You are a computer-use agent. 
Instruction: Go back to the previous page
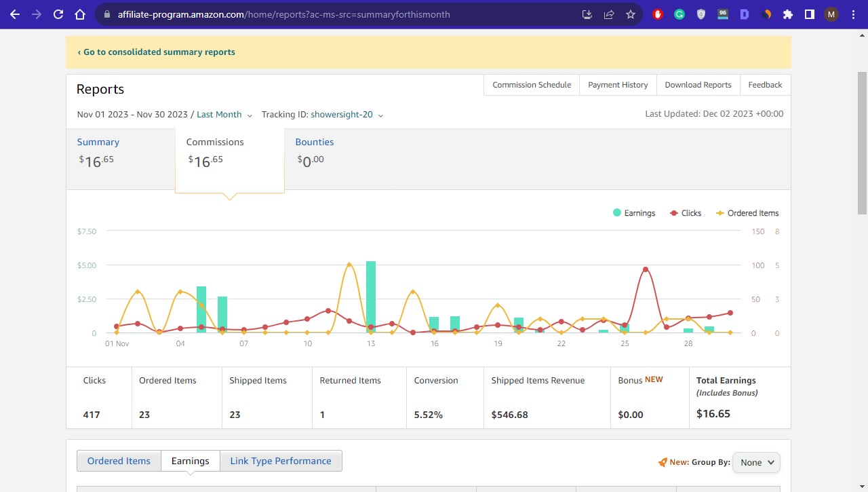pos(15,14)
